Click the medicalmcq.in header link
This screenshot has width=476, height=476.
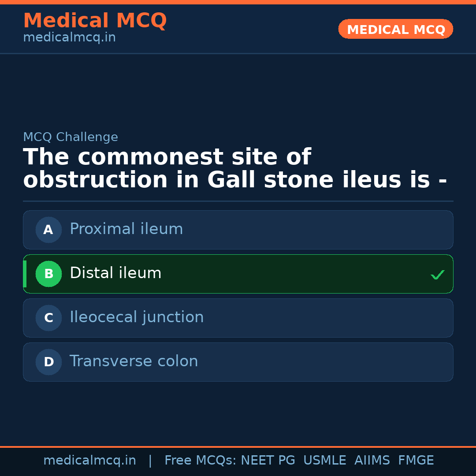click(x=69, y=37)
